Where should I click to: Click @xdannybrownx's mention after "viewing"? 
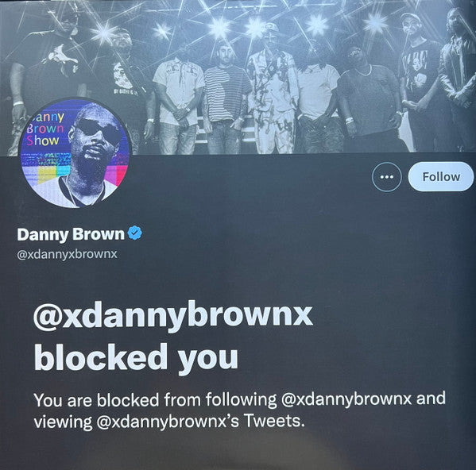(x=168, y=422)
